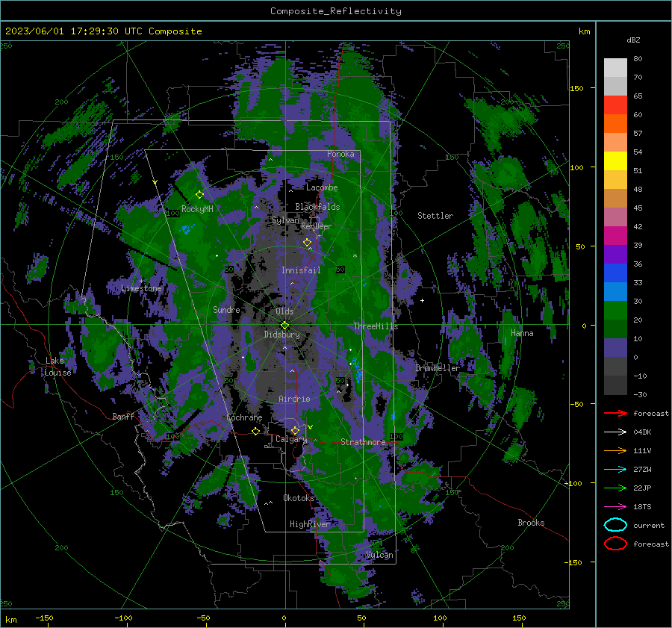Screen dimensions: 672x628
Task: Click the 80 dBZ light gray swatch
Action: pyautogui.click(x=615, y=68)
